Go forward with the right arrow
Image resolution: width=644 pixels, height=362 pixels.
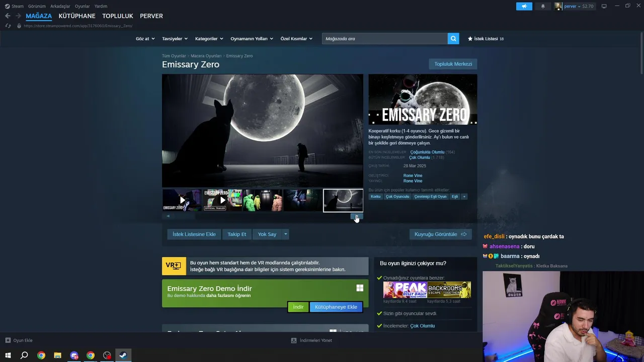click(x=18, y=16)
